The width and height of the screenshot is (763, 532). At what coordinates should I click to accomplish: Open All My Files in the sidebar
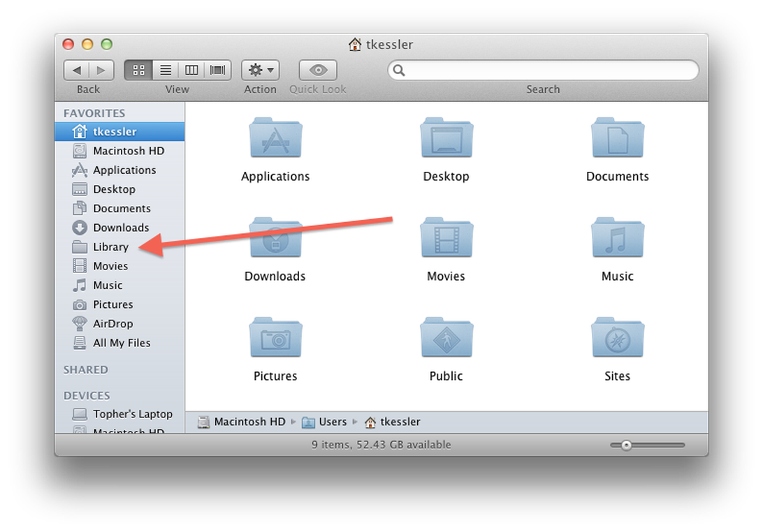pos(119,343)
